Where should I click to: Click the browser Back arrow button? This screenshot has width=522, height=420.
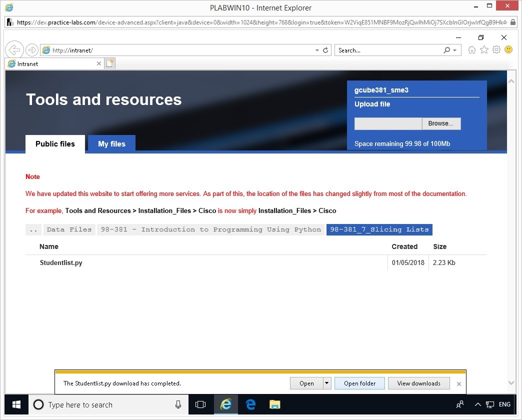pyautogui.click(x=14, y=50)
